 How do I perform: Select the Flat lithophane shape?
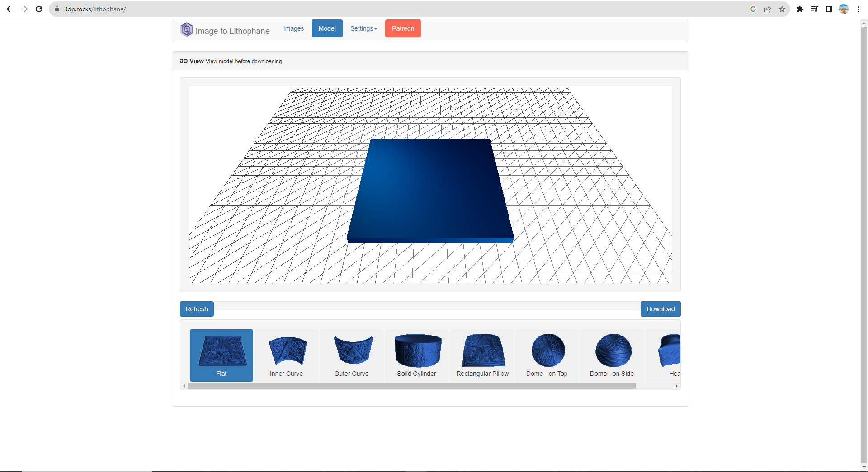[221, 355]
